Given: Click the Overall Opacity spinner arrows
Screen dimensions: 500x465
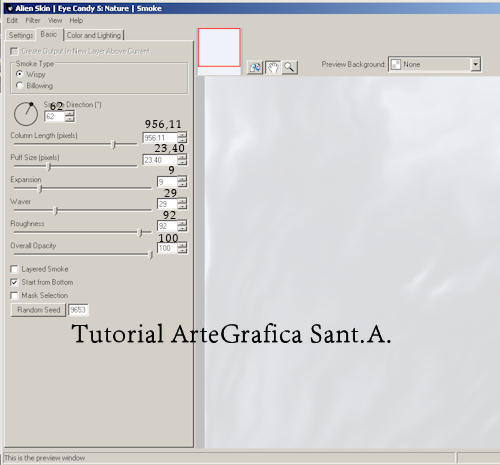Looking at the screenshot, I should (x=182, y=248).
